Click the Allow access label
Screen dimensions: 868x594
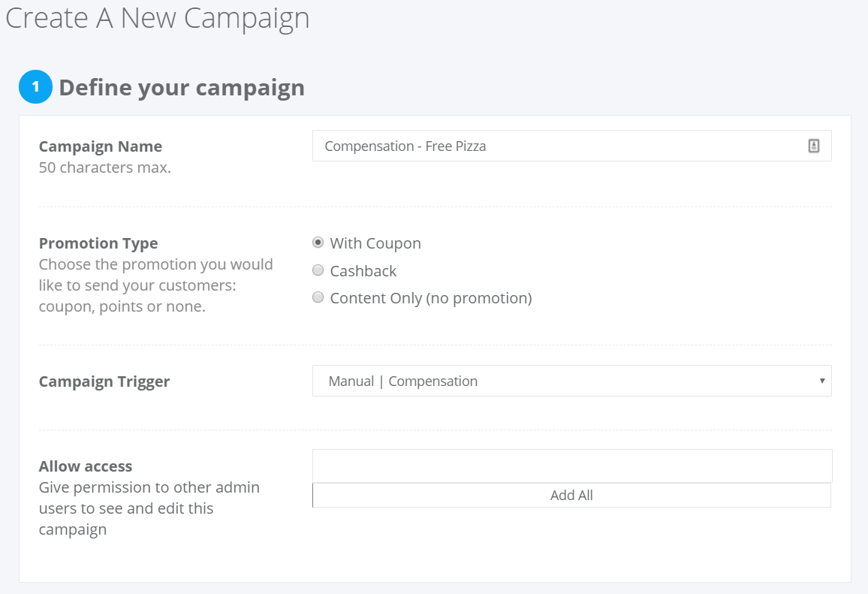pos(86,466)
